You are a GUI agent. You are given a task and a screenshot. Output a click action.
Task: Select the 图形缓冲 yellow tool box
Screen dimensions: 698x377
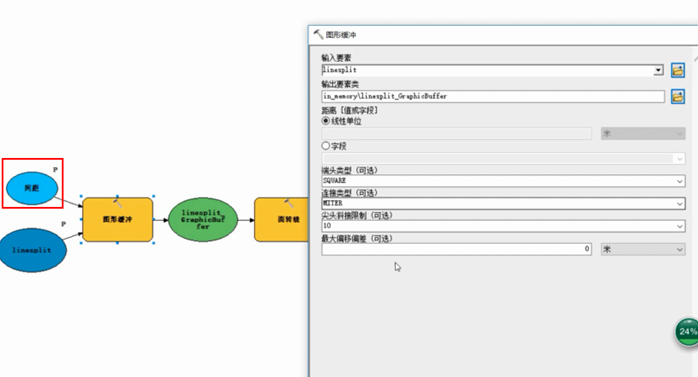coord(118,220)
